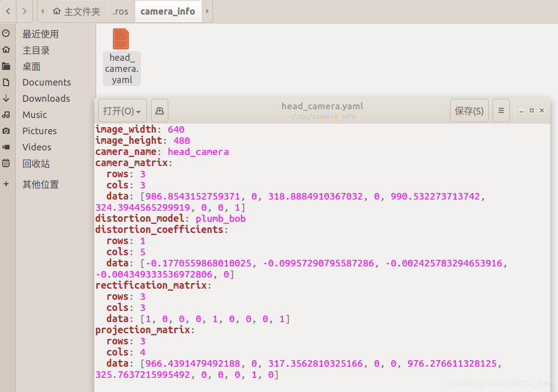Click the camera_name value head_camera

[x=198, y=152]
